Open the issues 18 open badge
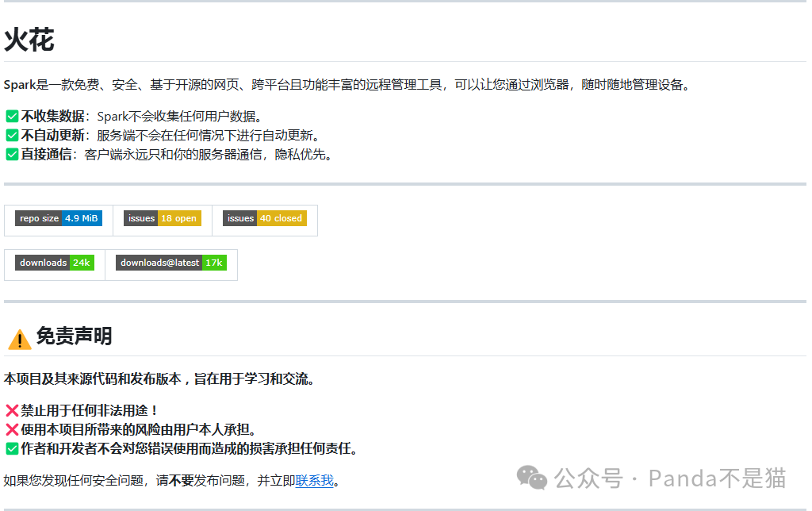The height and width of the screenshot is (511, 812). 162,218
